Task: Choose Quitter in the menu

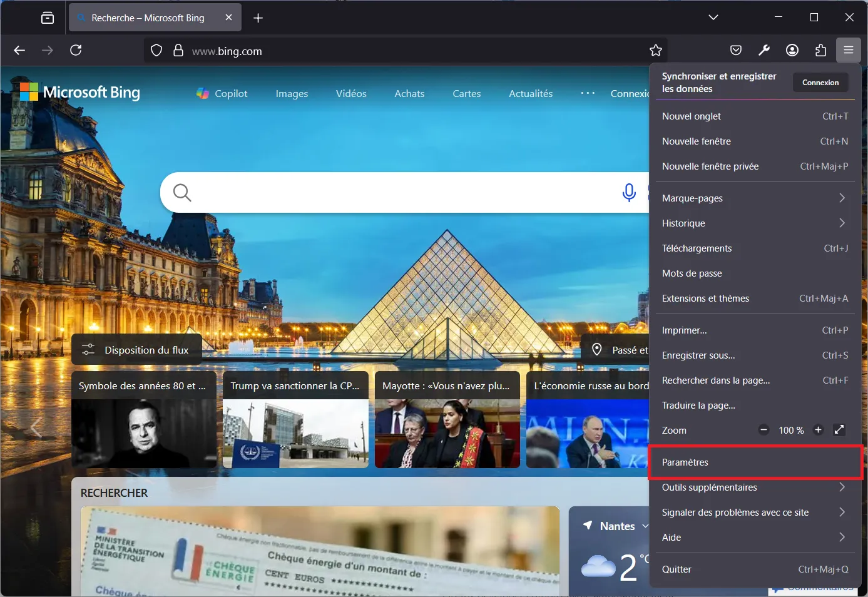Action: click(x=755, y=569)
